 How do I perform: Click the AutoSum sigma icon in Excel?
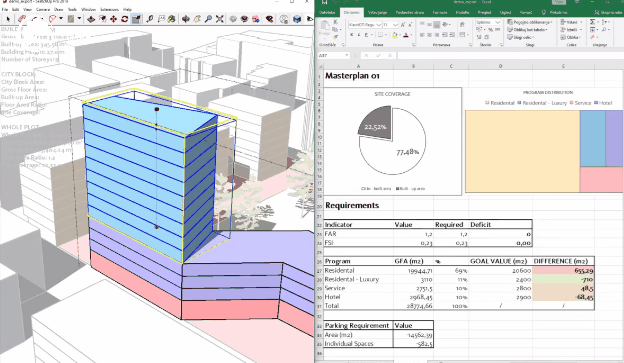pyautogui.click(x=592, y=22)
